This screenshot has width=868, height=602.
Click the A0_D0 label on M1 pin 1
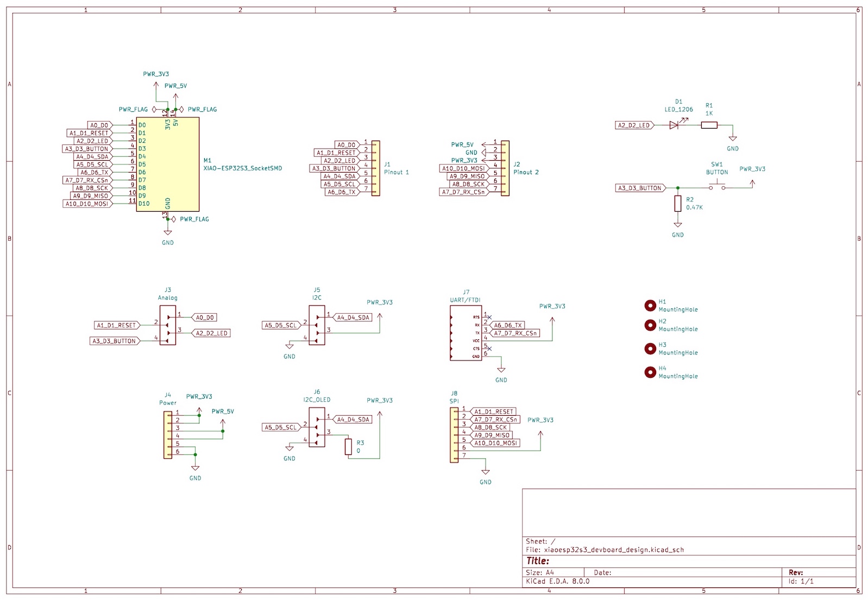[100, 125]
